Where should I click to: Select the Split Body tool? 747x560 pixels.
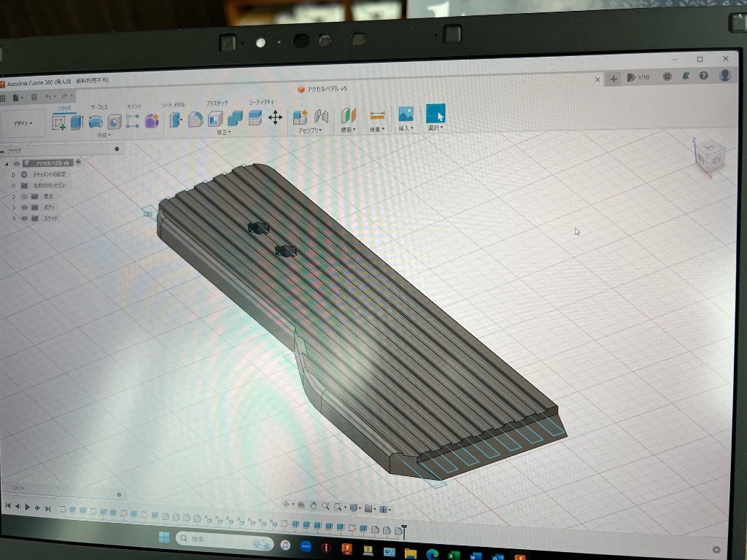255,117
